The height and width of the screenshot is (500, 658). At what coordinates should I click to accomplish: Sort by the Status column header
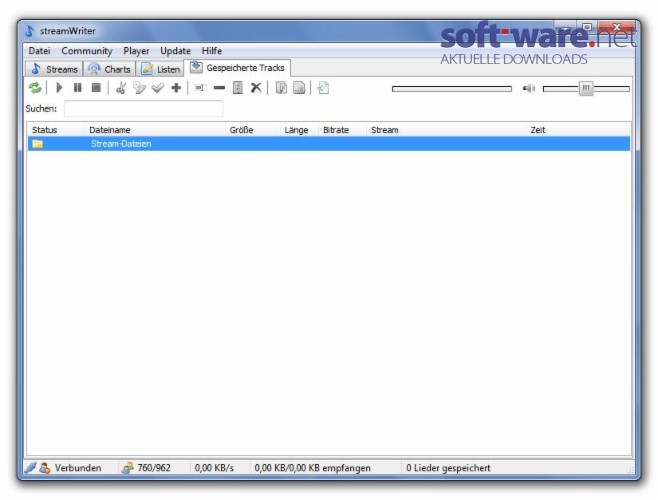click(x=56, y=130)
